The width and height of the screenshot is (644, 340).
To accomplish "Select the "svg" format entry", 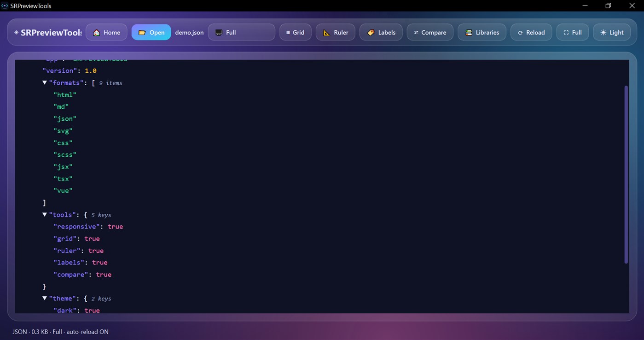I will tap(63, 130).
